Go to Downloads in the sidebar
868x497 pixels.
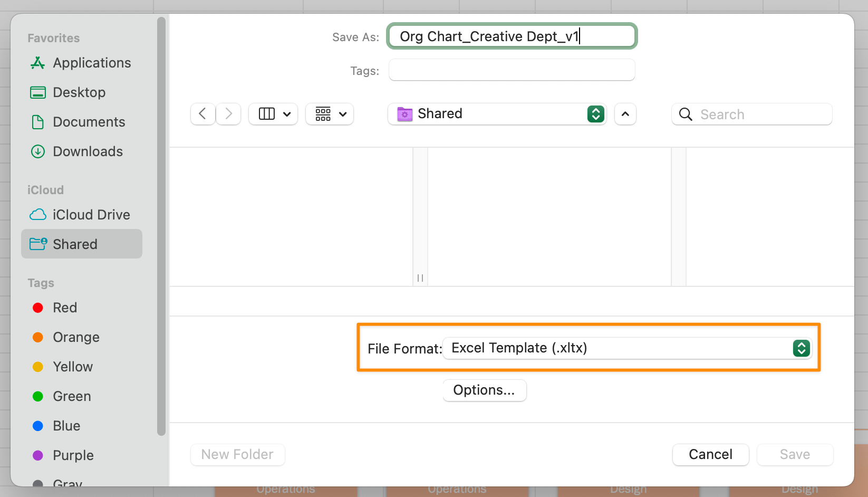pyautogui.click(x=88, y=151)
